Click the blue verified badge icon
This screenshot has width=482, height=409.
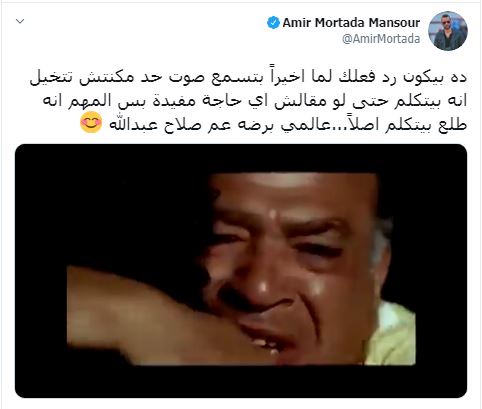273,23
